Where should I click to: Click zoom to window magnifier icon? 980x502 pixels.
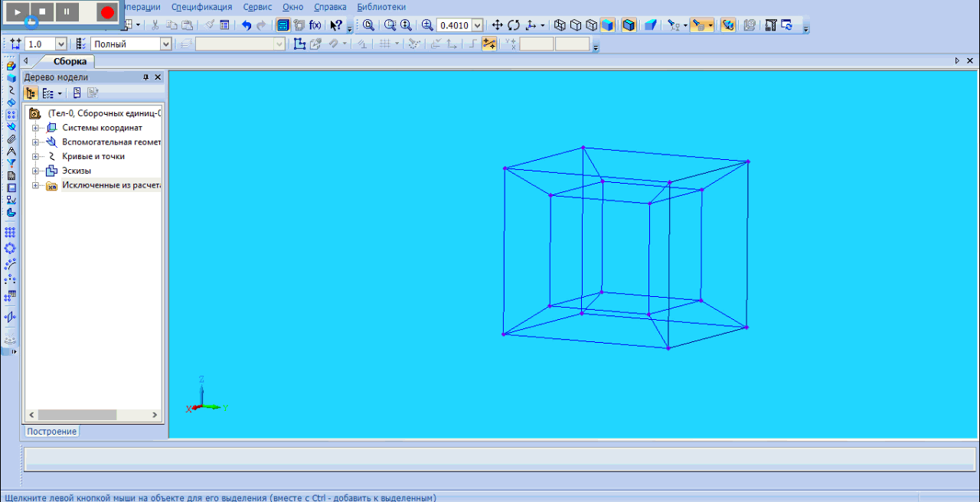click(x=368, y=25)
